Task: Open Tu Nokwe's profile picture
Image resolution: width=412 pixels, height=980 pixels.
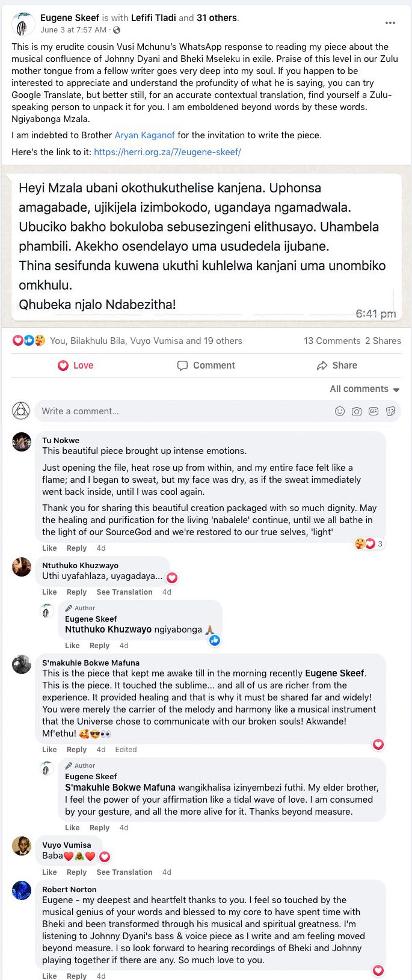Action: click(22, 442)
